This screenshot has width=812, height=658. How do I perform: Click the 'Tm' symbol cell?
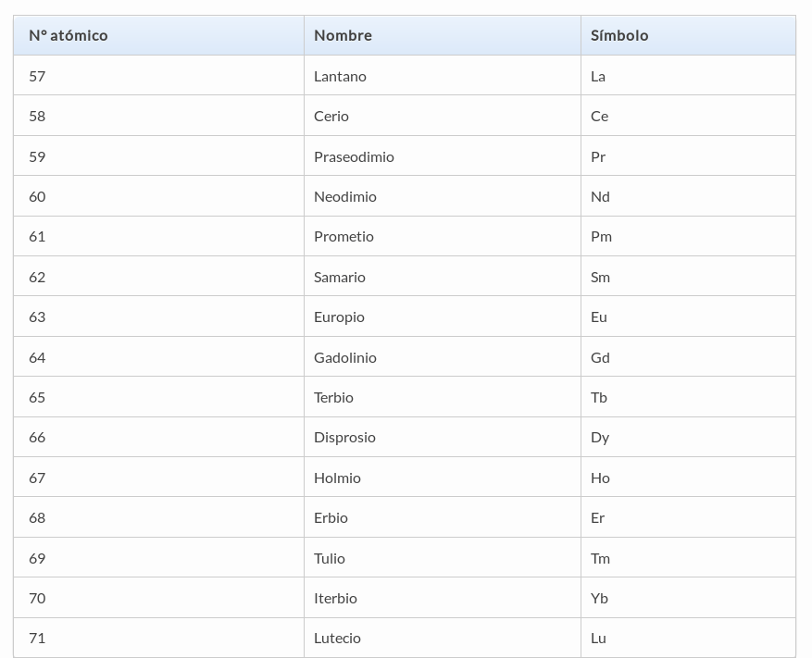[x=688, y=557]
